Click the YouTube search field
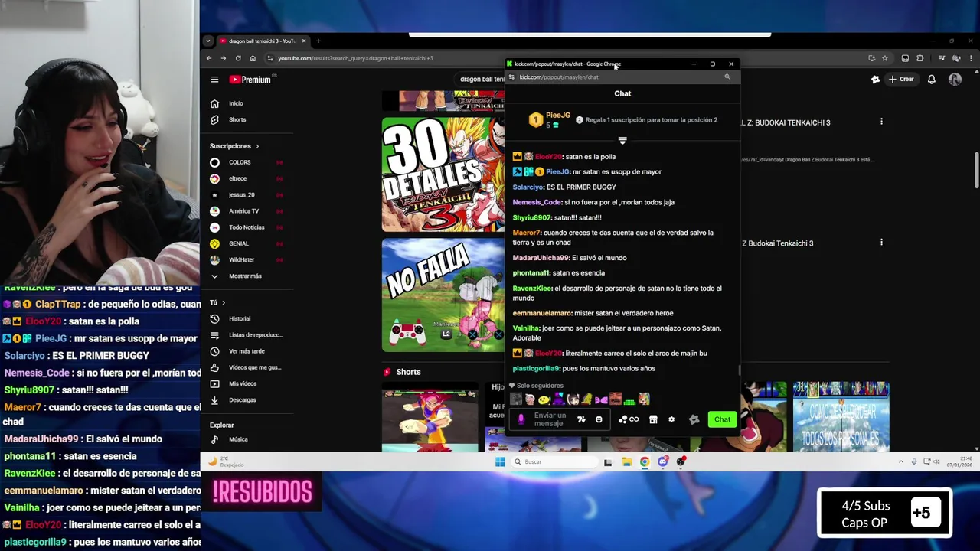Viewport: 980px width, 551px height. coord(480,80)
